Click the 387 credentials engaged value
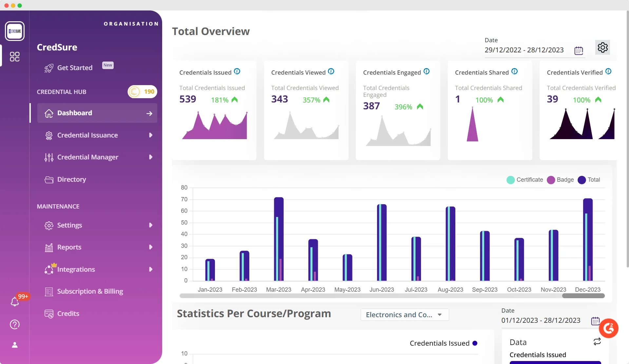629x364 pixels. (372, 106)
